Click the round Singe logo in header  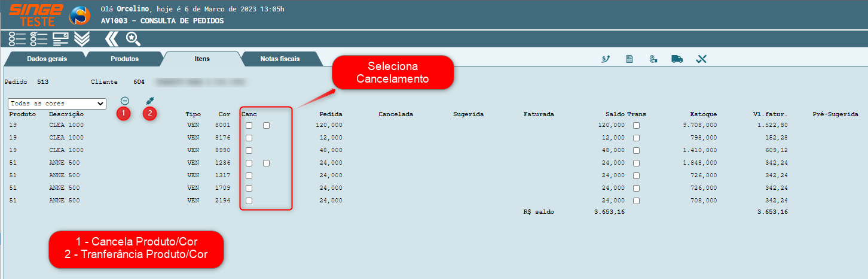pyautogui.click(x=80, y=15)
